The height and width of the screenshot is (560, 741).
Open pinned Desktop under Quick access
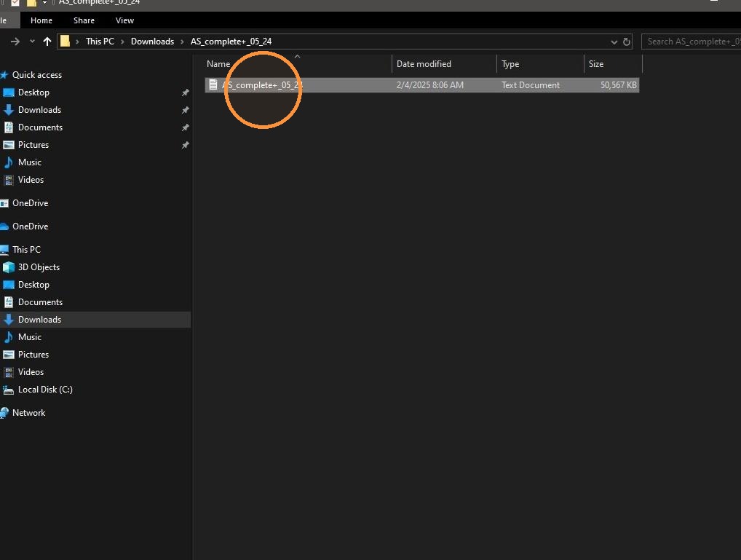(33, 92)
